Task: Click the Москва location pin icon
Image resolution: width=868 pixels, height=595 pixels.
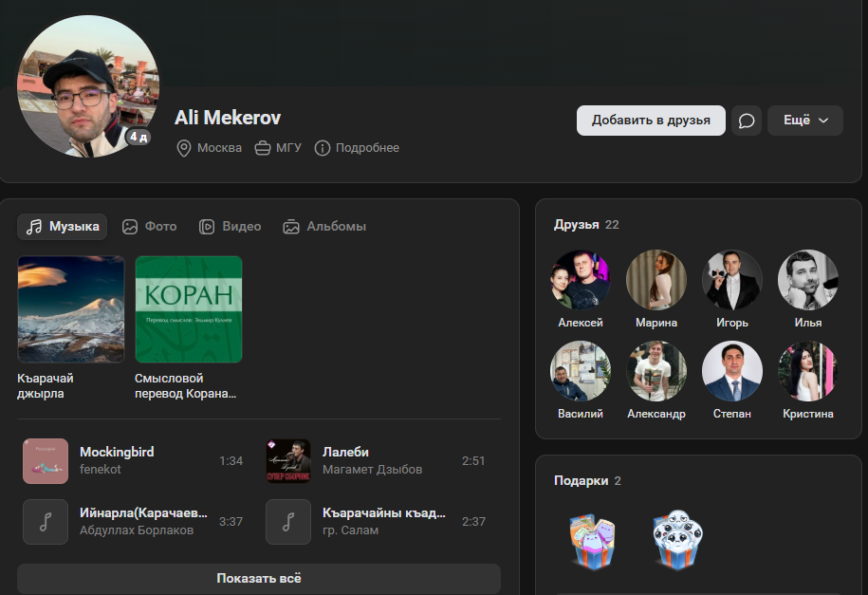Action: pos(184,148)
